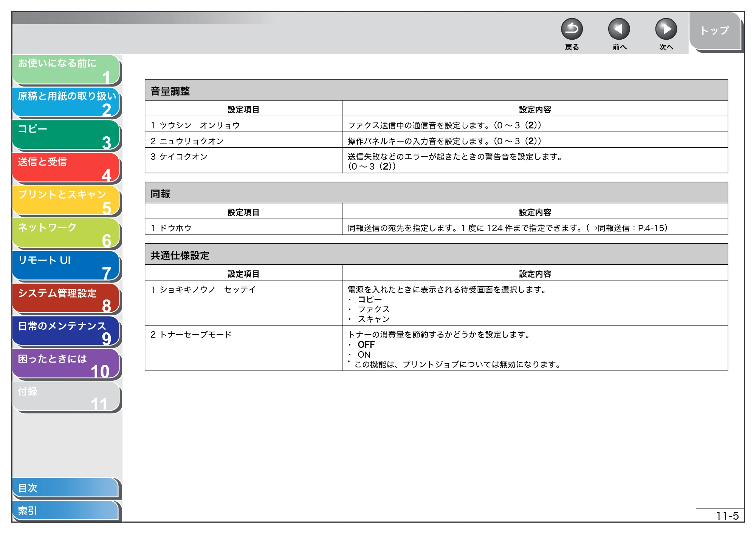Open chapter 2 原稿と用紙の取り扱い
756x534 pixels.
point(66,102)
